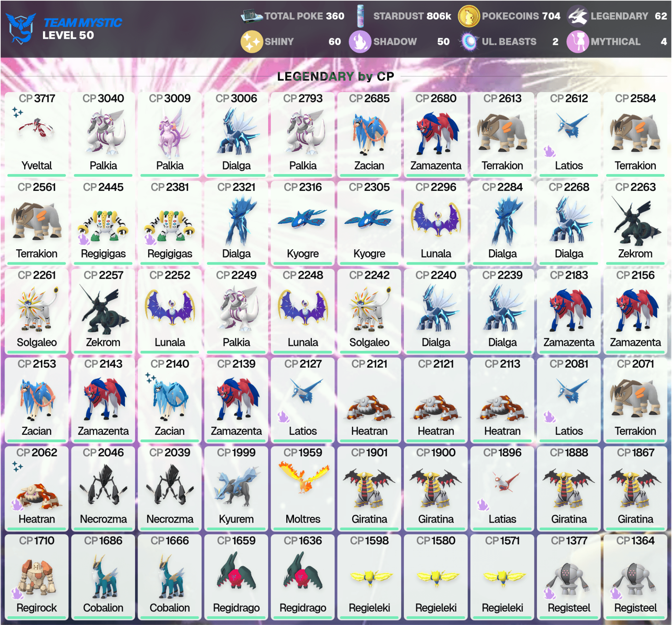Image resolution: width=672 pixels, height=625 pixels.
Task: Click the Ultra Beasts wormhole icon
Action: 469,42
